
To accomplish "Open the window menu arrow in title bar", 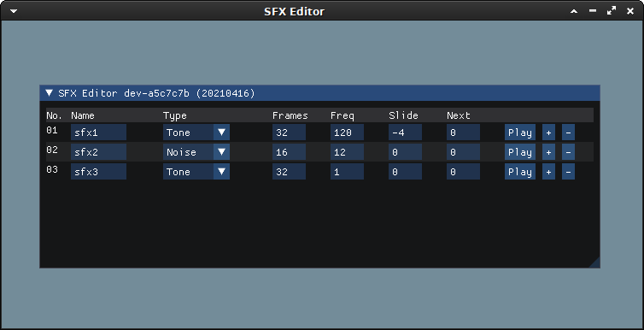I will coord(14,11).
